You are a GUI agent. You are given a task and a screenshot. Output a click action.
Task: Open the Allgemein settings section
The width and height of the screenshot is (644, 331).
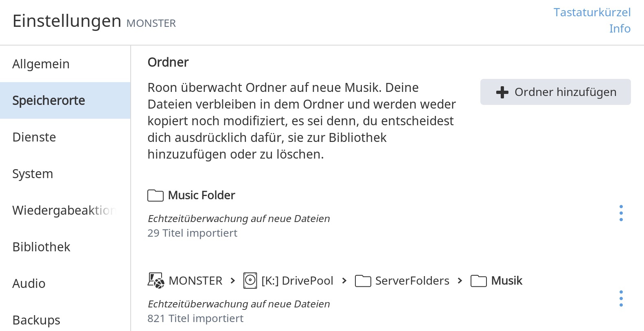coord(41,64)
